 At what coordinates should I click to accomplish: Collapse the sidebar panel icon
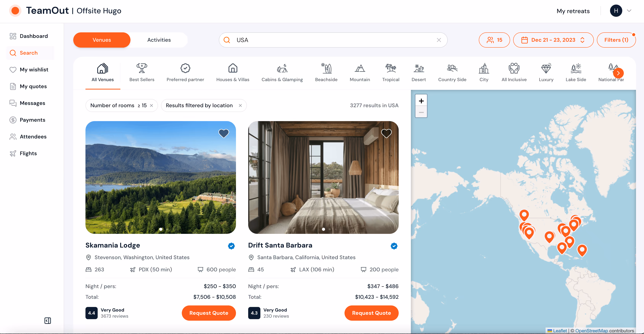47,320
